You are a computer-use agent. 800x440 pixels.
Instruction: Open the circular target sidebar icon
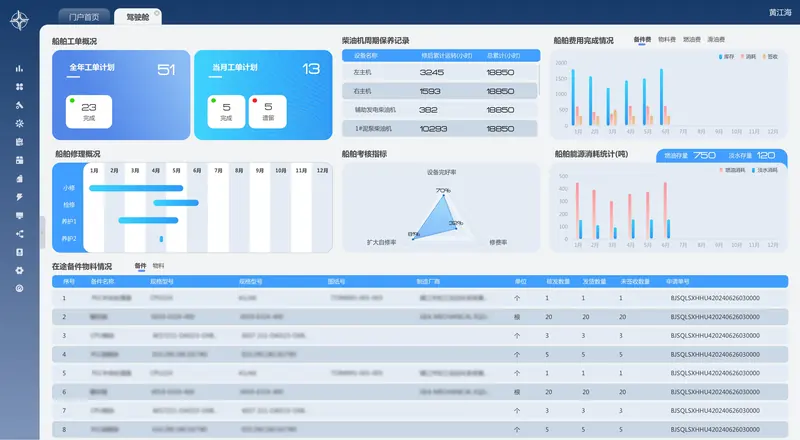click(19, 288)
